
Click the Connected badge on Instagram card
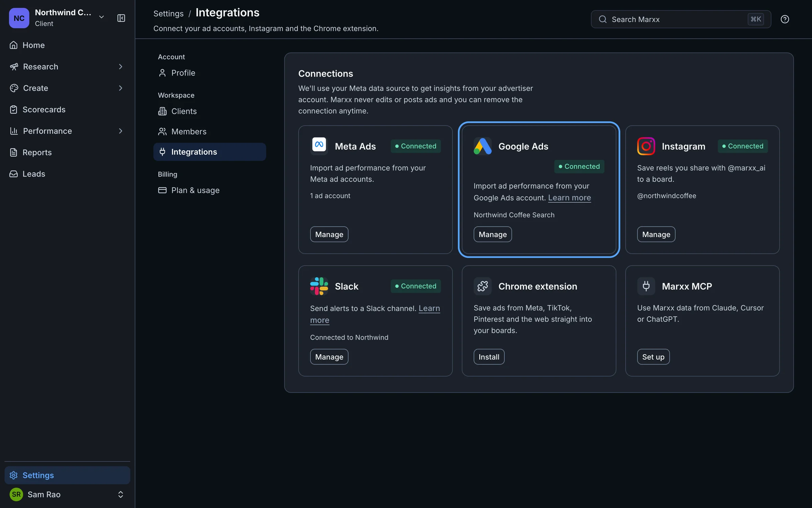pos(742,146)
